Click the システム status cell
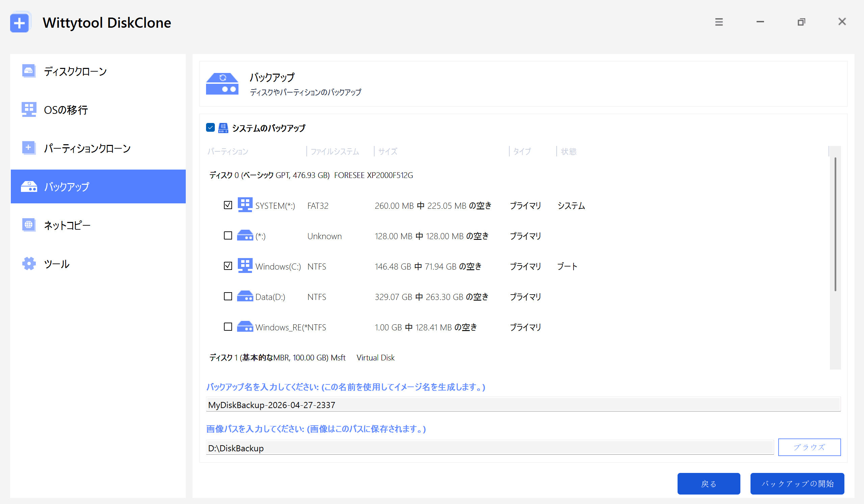This screenshot has width=864, height=504. point(571,206)
